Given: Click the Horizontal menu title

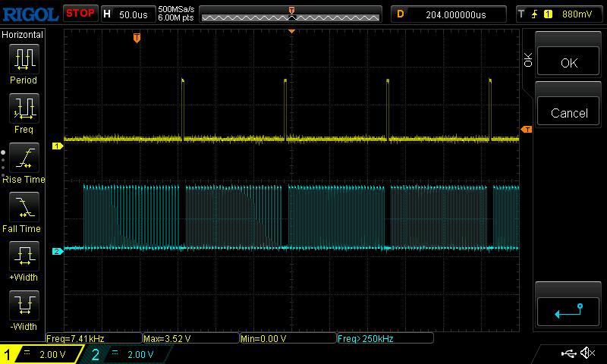Looking at the screenshot, I should tap(22, 34).
